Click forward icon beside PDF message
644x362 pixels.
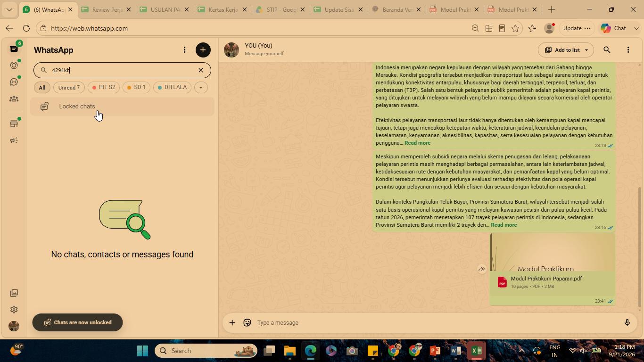[481, 269]
